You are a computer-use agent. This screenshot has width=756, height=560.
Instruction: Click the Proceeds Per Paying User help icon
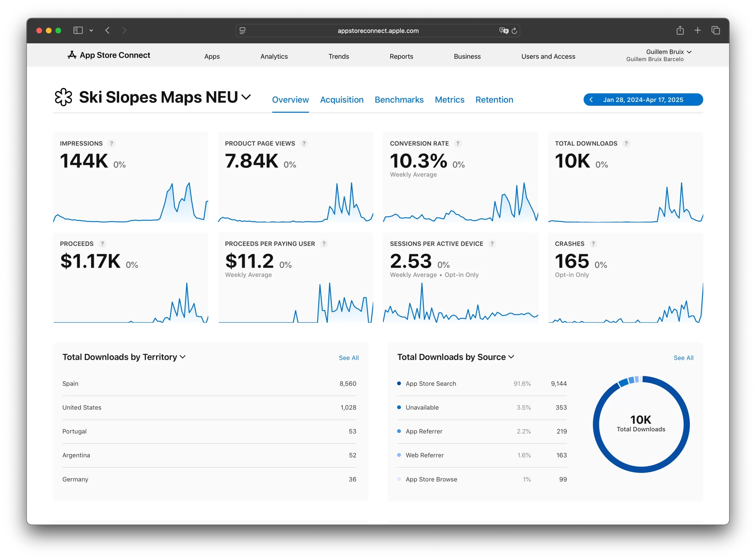[x=324, y=244]
